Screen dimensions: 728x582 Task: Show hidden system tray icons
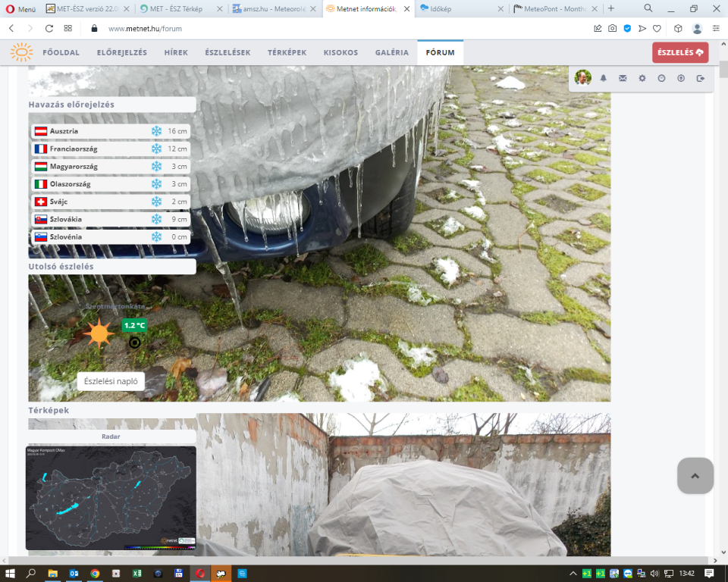pyautogui.click(x=574, y=573)
